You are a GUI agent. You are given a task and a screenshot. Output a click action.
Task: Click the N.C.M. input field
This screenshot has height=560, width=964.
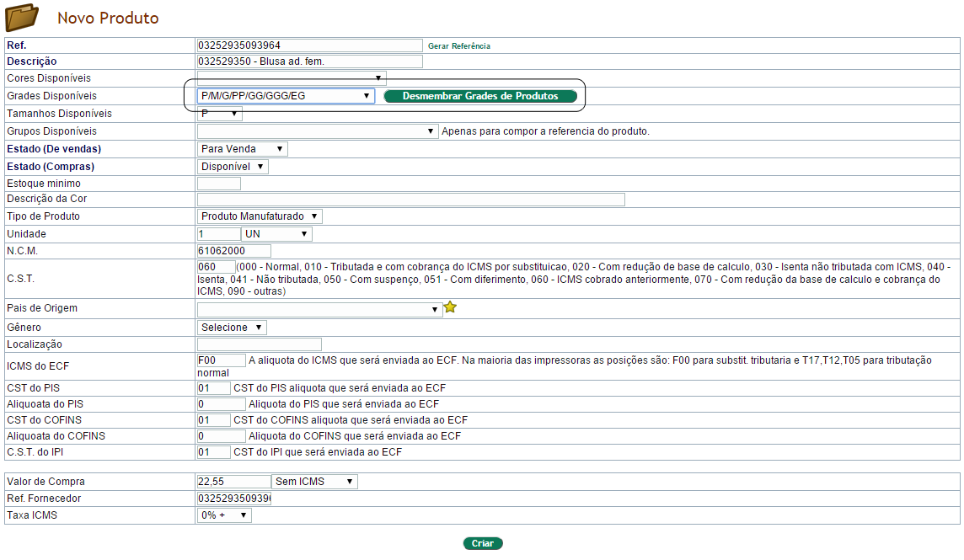233,251
